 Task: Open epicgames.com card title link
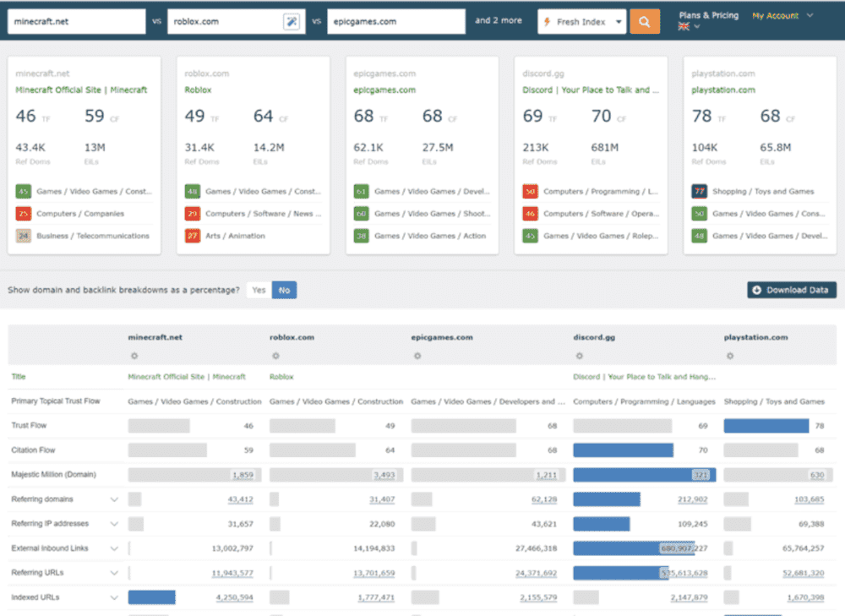pos(384,90)
